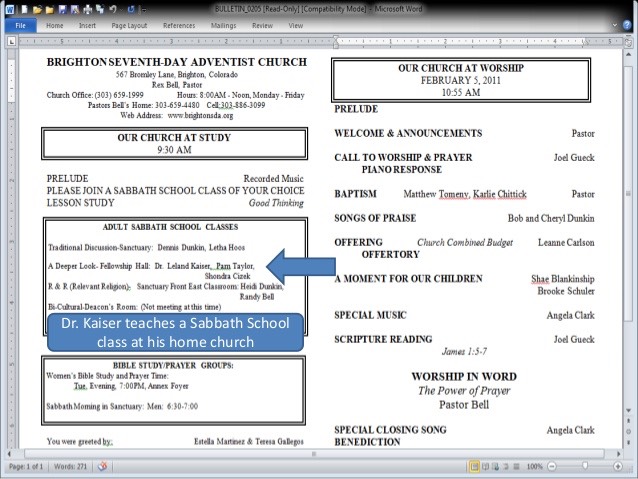The width and height of the screenshot is (638, 479).
Task: Click the Select Browse Object round button
Action: (x=628, y=431)
